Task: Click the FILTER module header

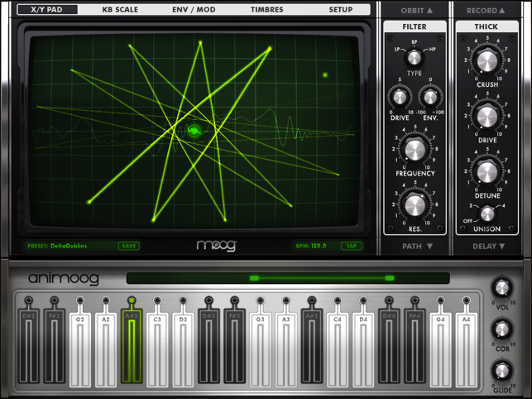Action: (x=415, y=26)
